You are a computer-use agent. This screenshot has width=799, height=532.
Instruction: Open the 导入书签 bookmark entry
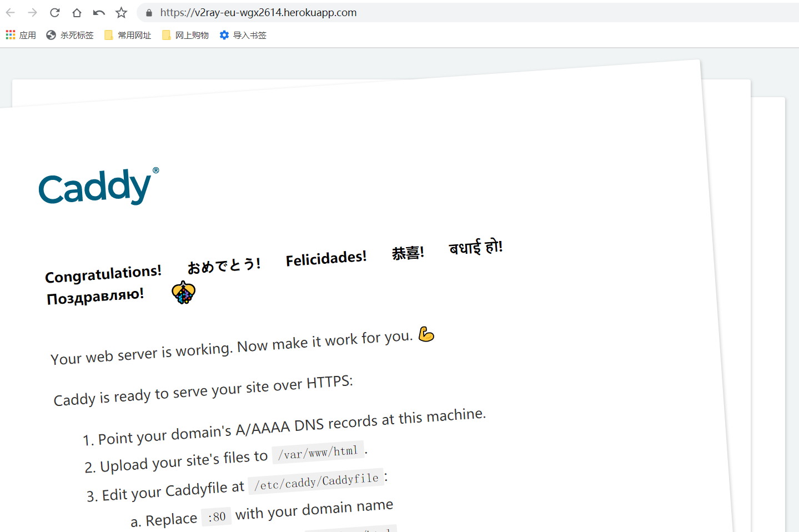pyautogui.click(x=250, y=34)
